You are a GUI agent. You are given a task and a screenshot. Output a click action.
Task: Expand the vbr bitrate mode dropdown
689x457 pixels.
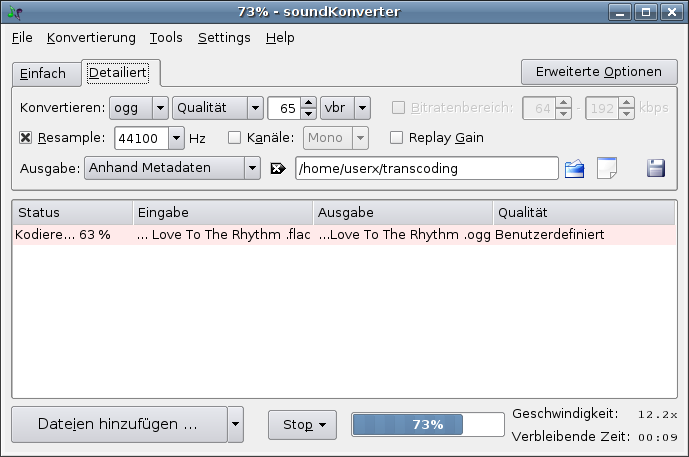pyautogui.click(x=346, y=108)
